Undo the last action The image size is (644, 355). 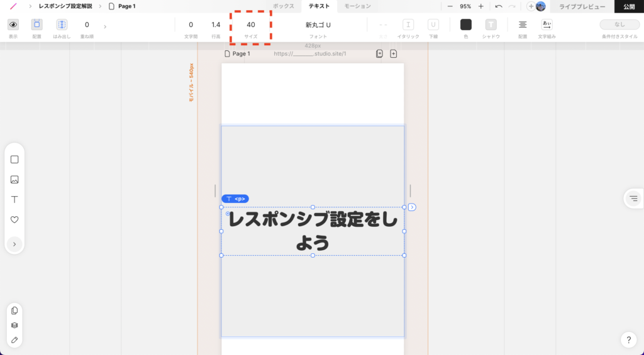pos(499,6)
